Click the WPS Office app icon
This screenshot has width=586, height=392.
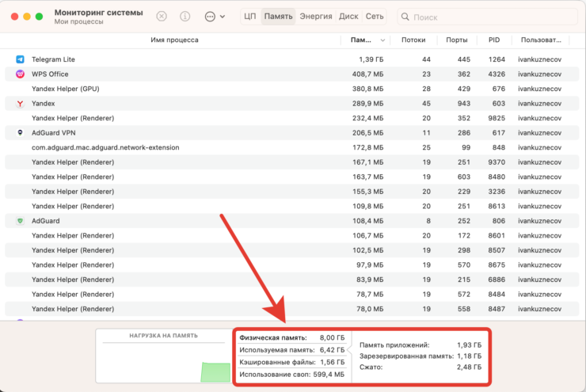tap(20, 74)
